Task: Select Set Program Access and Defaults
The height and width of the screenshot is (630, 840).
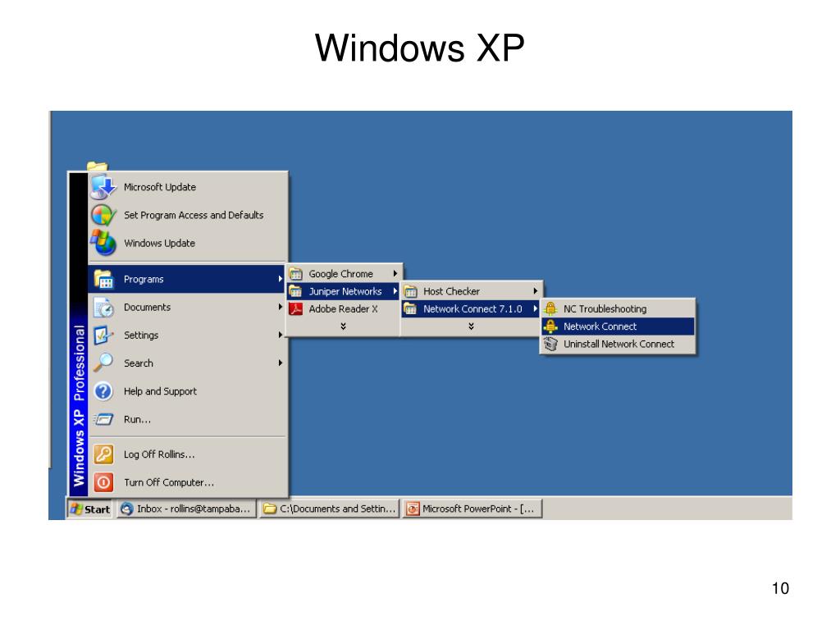Action: pos(188,216)
